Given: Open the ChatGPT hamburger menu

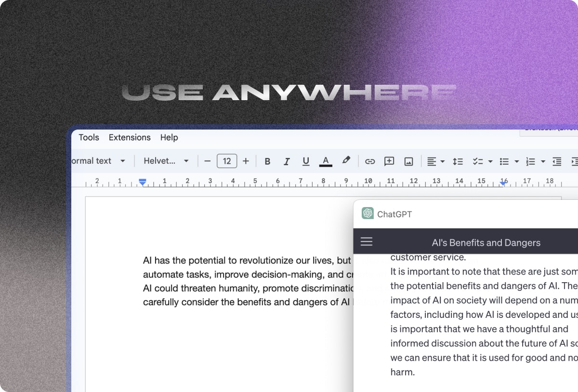Looking at the screenshot, I should tap(367, 242).
